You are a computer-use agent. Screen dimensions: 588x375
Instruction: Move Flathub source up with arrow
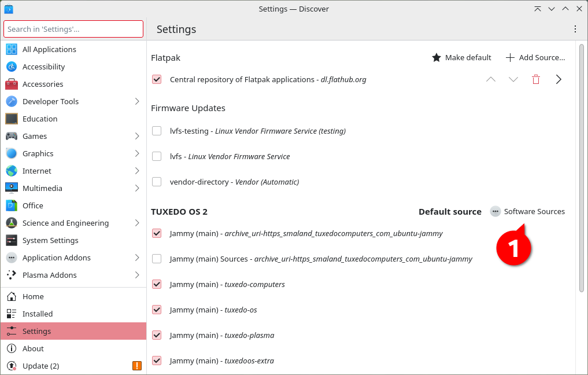click(x=491, y=79)
